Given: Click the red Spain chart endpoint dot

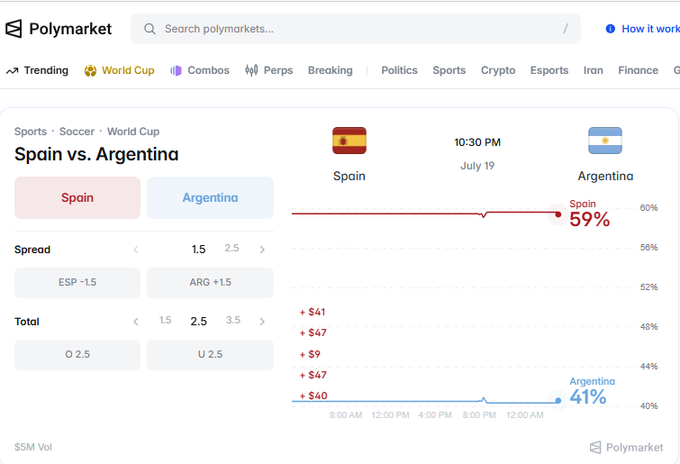Looking at the screenshot, I should (558, 214).
